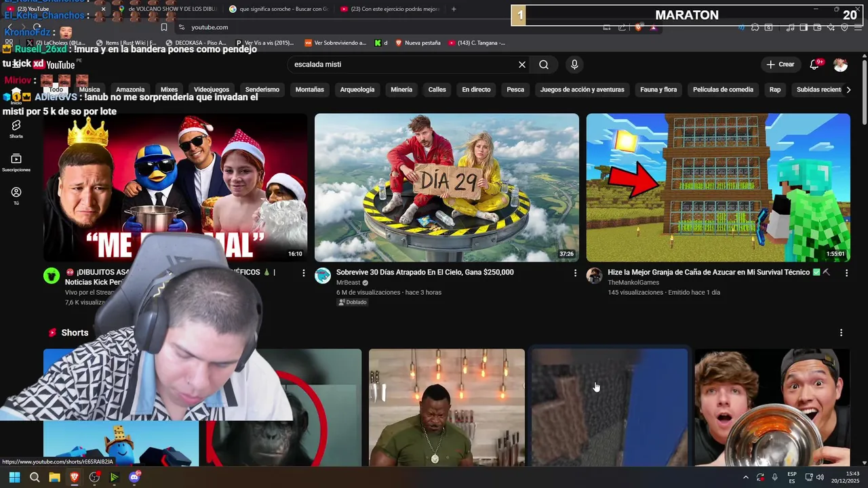Image resolution: width=868 pixels, height=488 pixels.
Task: Click the YouTube search magnifier button
Action: 544,64
